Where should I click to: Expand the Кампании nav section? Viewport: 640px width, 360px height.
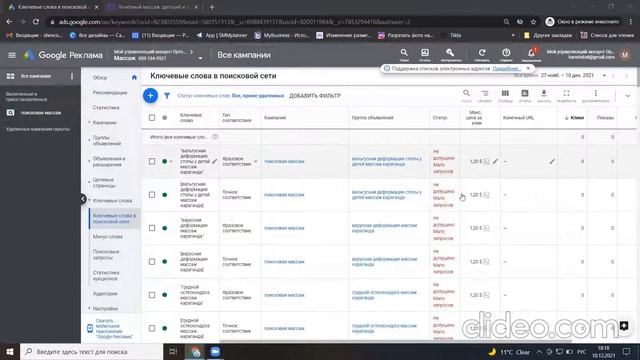tap(89, 122)
